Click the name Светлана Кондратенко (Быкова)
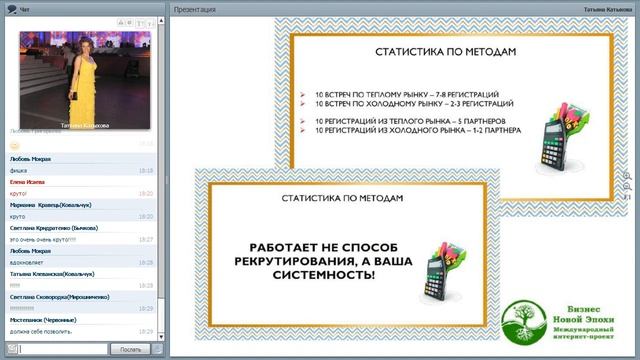 click(x=54, y=228)
